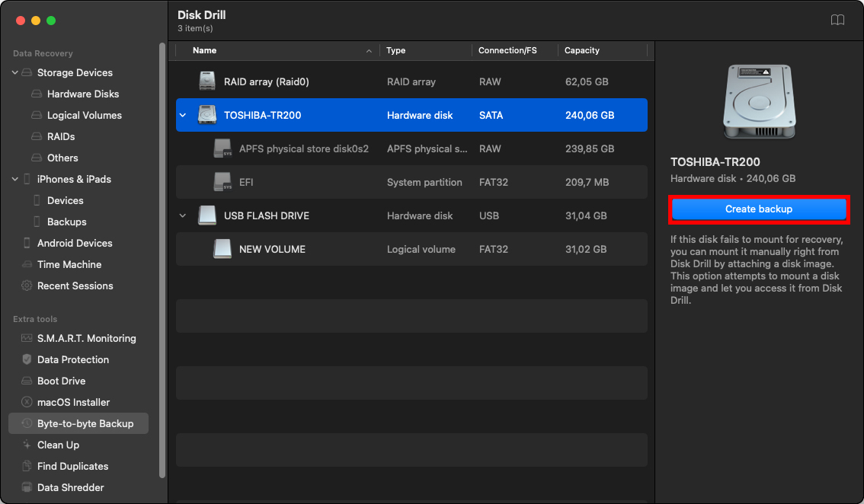The width and height of the screenshot is (864, 504).
Task: Open macOS Installer tool
Action: 73,402
